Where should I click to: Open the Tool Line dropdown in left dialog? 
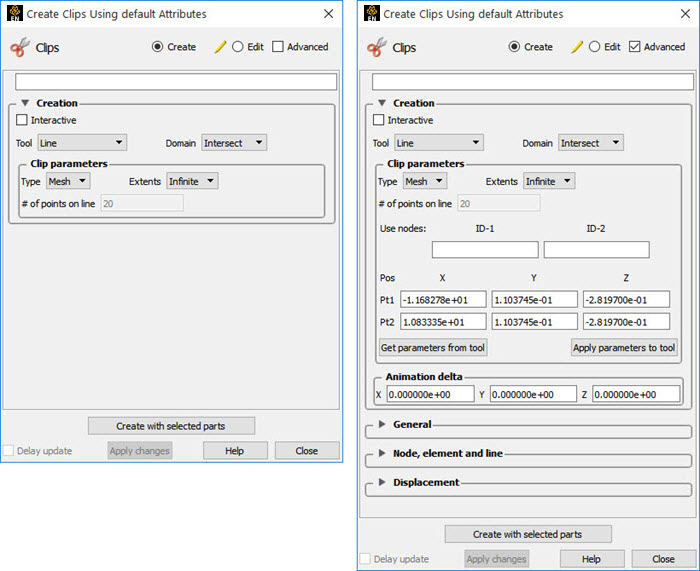pyautogui.click(x=82, y=143)
